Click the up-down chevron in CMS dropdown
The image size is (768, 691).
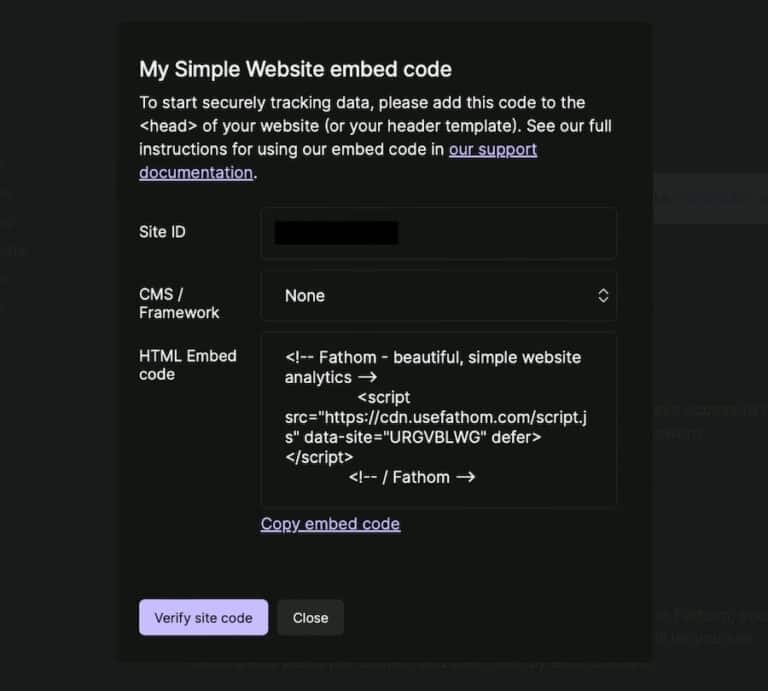tap(603, 295)
